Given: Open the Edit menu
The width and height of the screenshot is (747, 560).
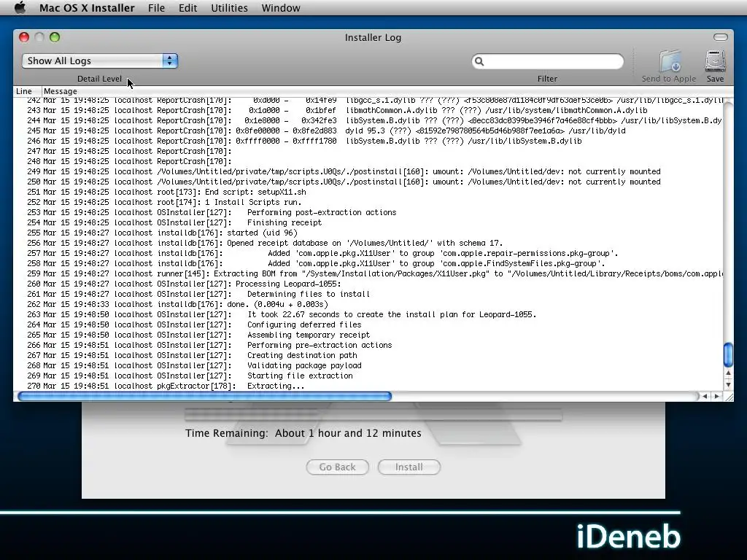Looking at the screenshot, I should point(187,8).
